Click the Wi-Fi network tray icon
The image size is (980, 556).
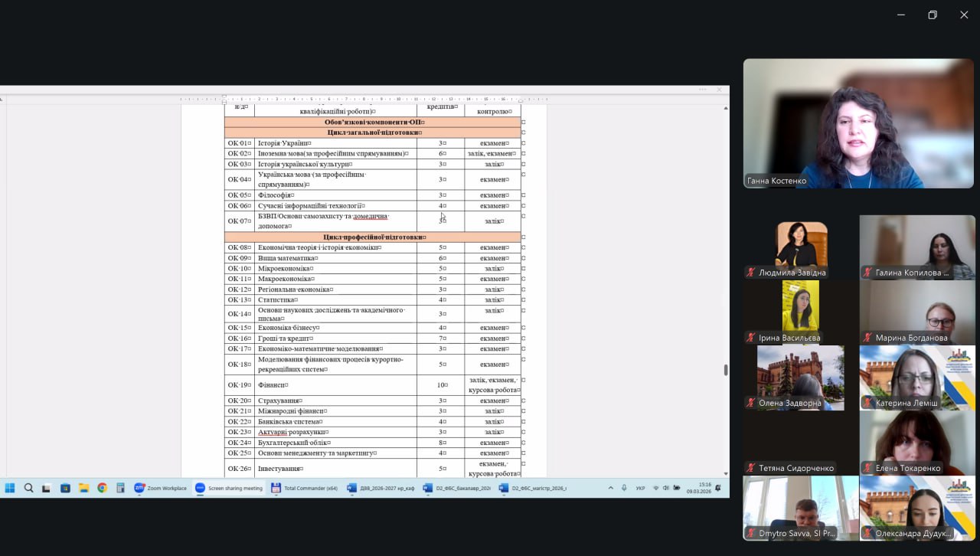(655, 488)
